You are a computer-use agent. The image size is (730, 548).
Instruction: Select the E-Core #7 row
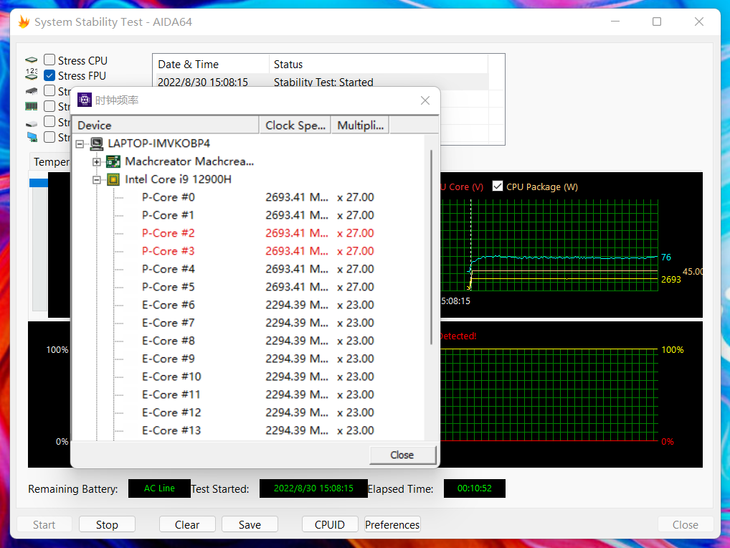249,323
